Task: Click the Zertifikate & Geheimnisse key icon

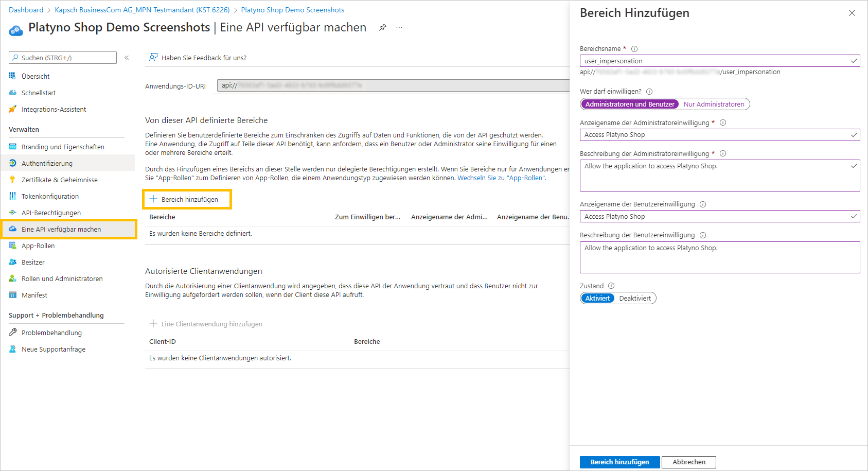Action: [12, 180]
